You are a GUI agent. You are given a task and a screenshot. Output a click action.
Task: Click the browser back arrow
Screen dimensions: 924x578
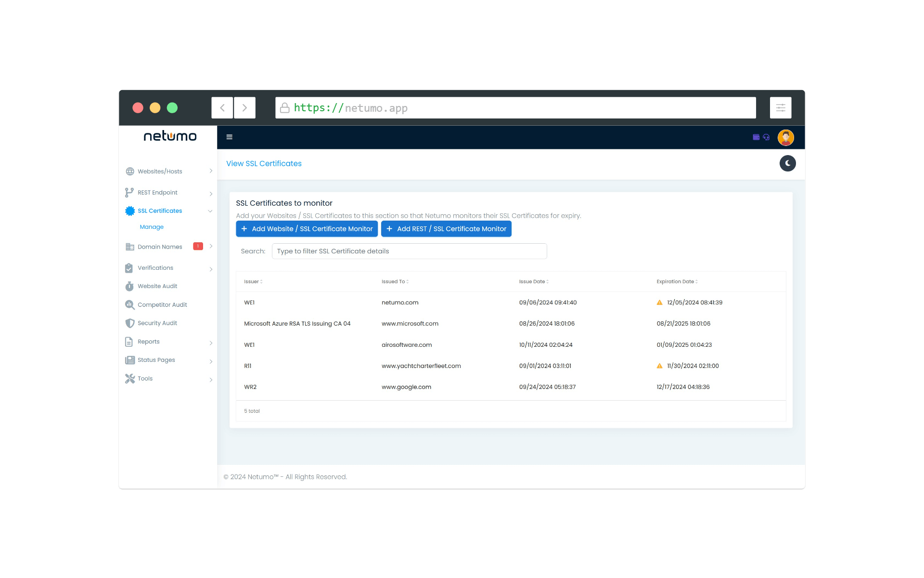(222, 108)
